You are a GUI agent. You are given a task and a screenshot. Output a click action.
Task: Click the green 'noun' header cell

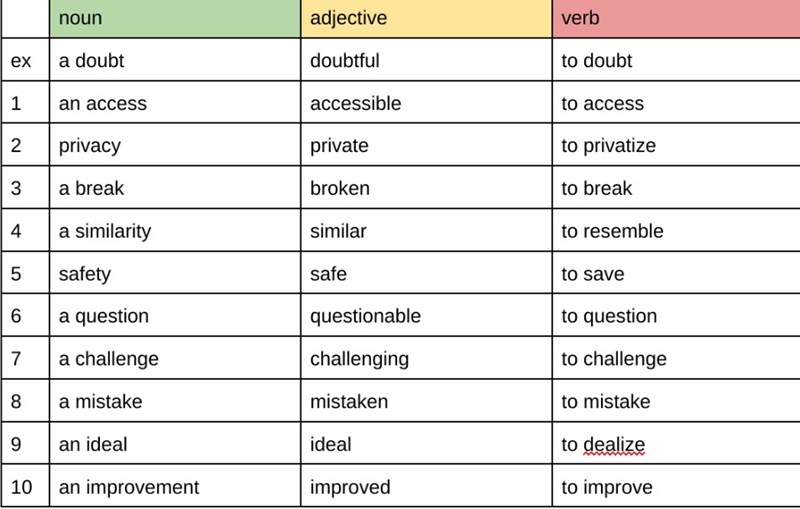(175, 19)
